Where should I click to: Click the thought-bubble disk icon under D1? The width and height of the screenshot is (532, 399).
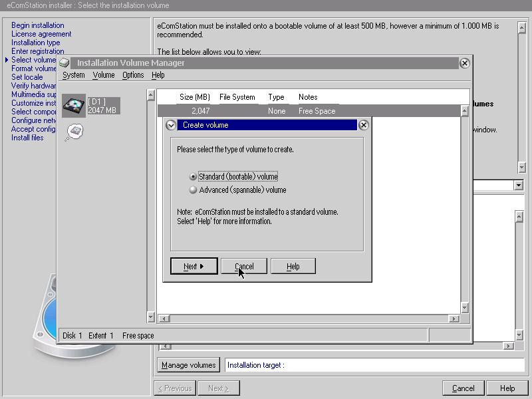74,132
